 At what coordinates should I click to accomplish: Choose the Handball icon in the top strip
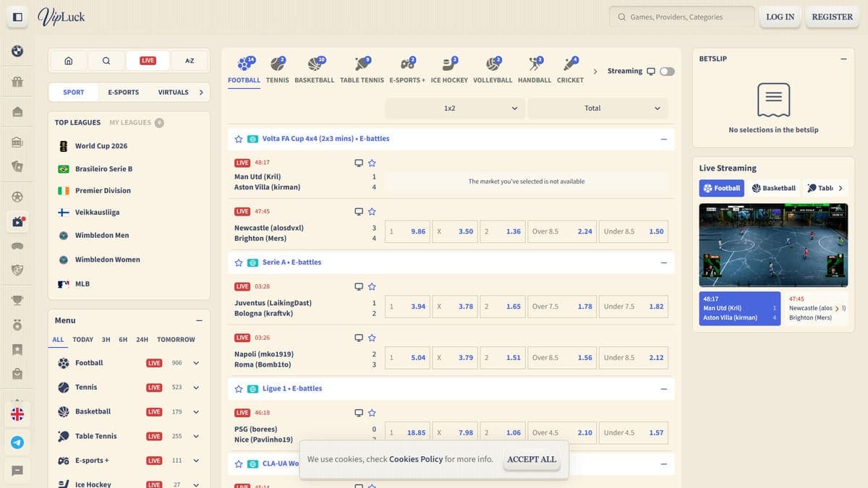535,64
